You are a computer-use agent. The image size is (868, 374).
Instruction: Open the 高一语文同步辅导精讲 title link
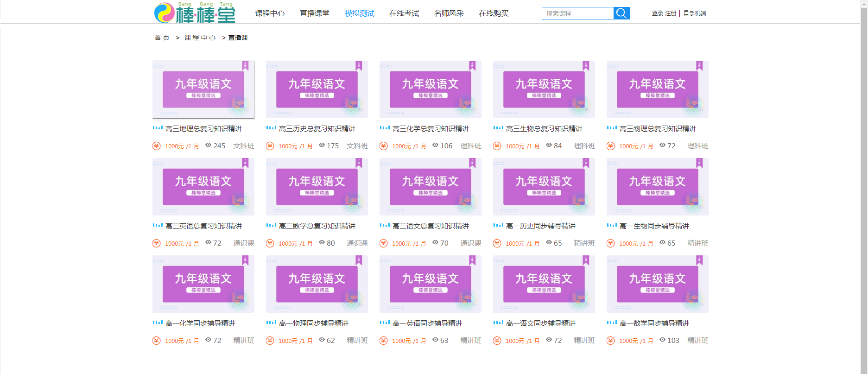tap(541, 323)
